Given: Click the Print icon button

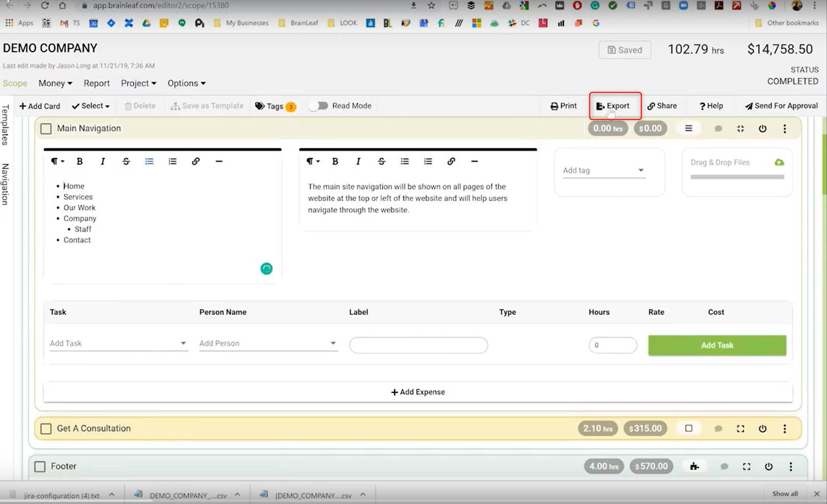Looking at the screenshot, I should (563, 106).
